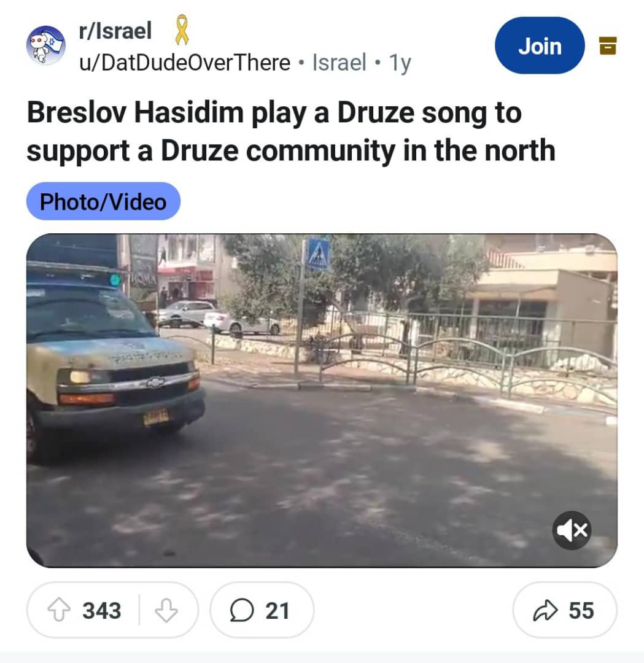Click the share arrow icon

546,610
